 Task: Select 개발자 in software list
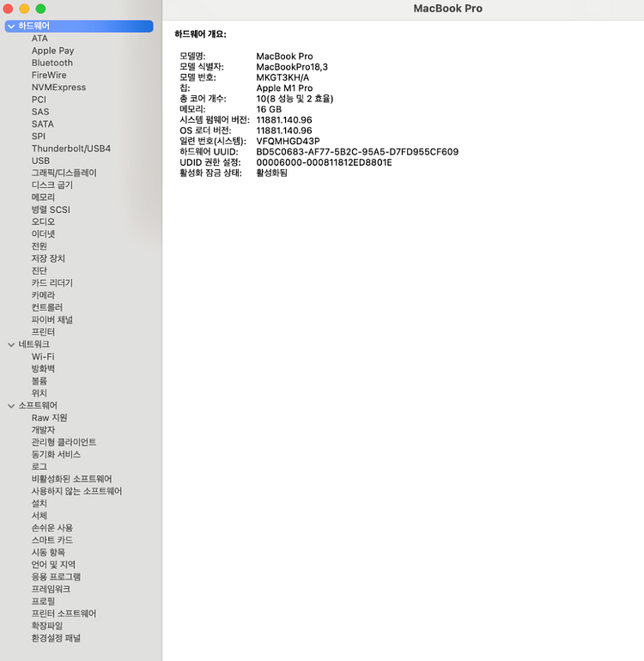tap(43, 430)
